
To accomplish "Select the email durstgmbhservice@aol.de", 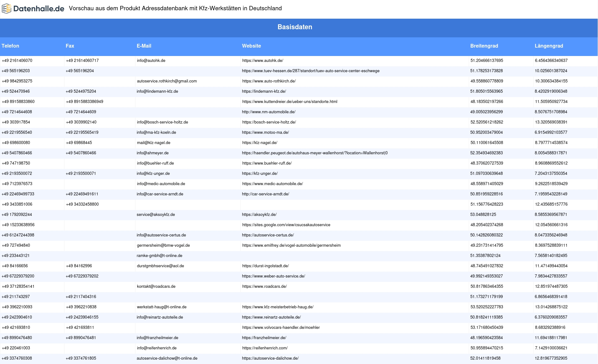I will 160,266.
